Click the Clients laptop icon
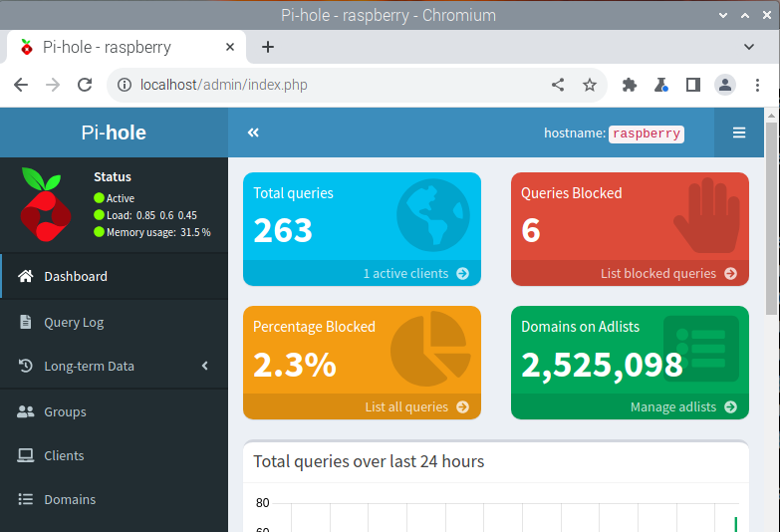780x532 pixels. point(25,455)
